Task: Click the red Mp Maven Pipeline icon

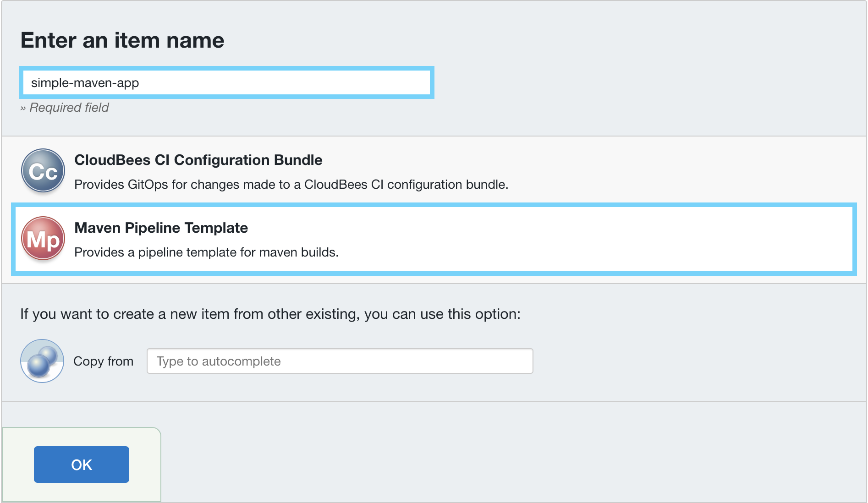Action: [43, 239]
